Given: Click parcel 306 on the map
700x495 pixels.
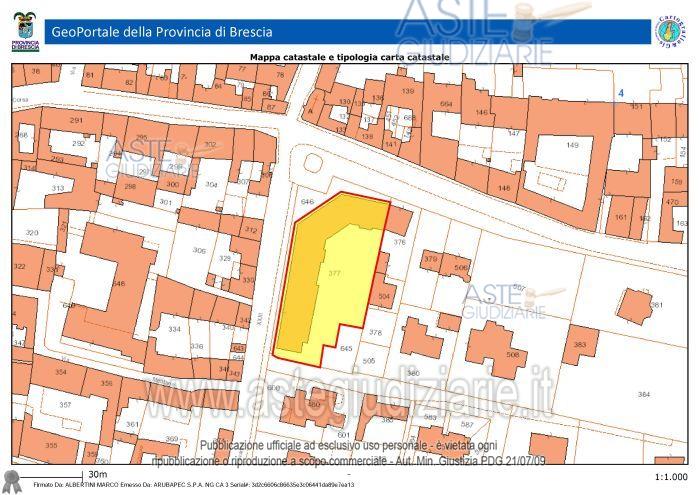Looking at the screenshot, I should click(200, 251).
